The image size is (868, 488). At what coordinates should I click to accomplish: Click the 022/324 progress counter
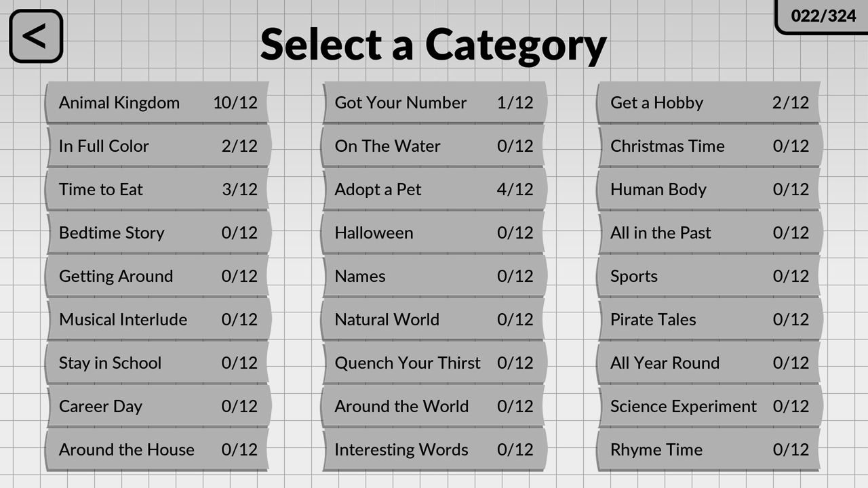click(823, 16)
